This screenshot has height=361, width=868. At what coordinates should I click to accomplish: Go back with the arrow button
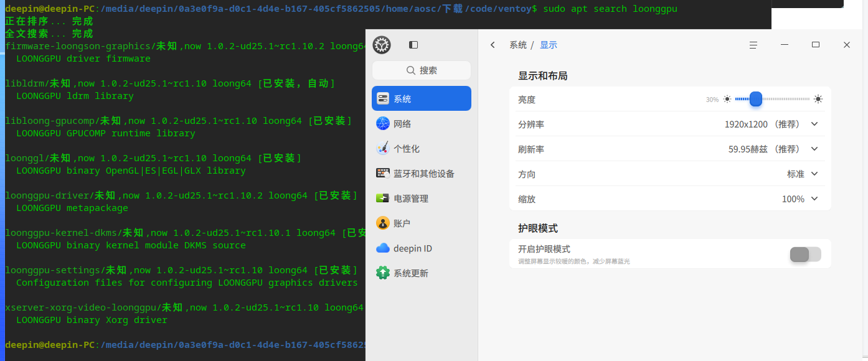[x=493, y=45]
